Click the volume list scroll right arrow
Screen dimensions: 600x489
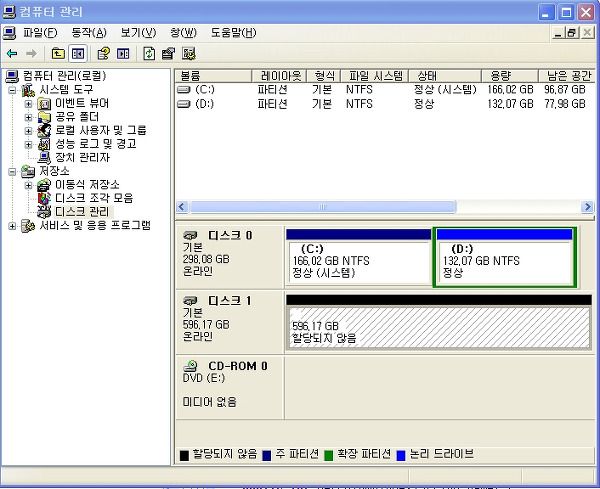(587, 207)
